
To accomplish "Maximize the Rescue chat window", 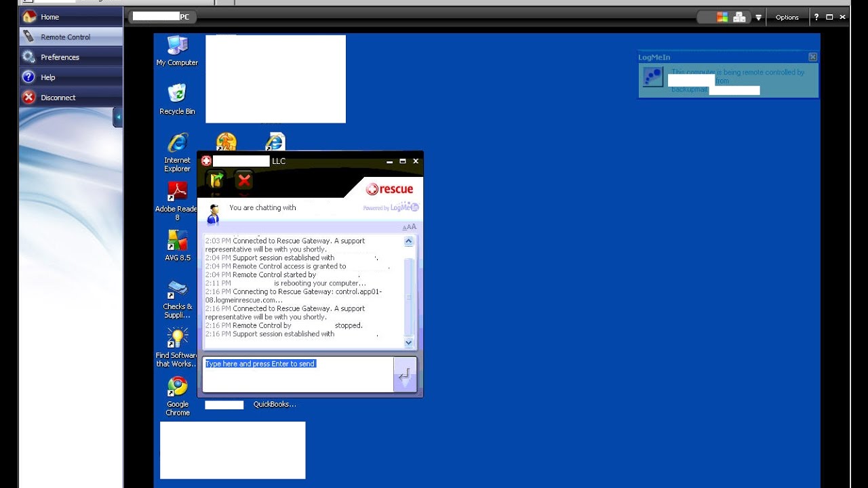I will 402,161.
